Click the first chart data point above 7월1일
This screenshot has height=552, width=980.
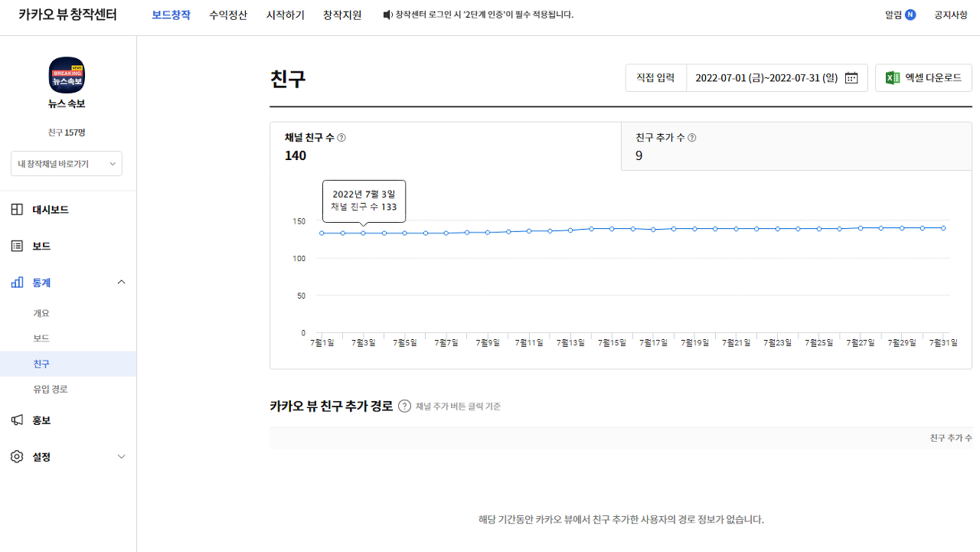(x=322, y=233)
